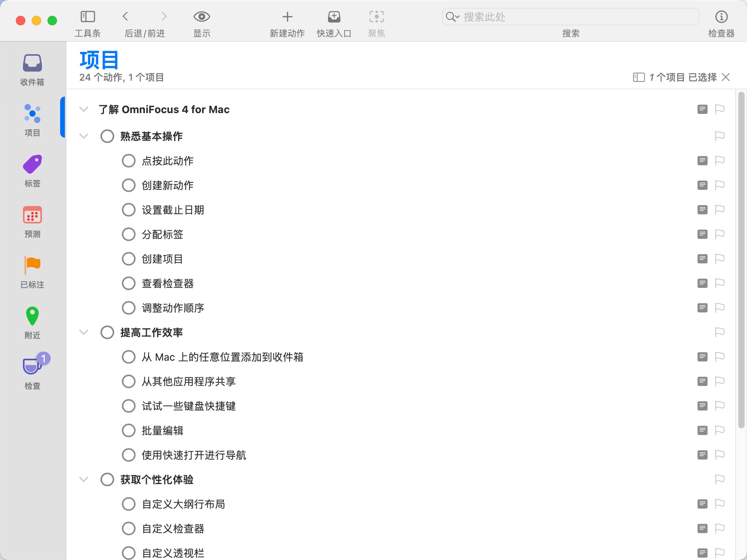Complete the 分配标签 action
This screenshot has height=560, width=747.
pyautogui.click(x=129, y=234)
